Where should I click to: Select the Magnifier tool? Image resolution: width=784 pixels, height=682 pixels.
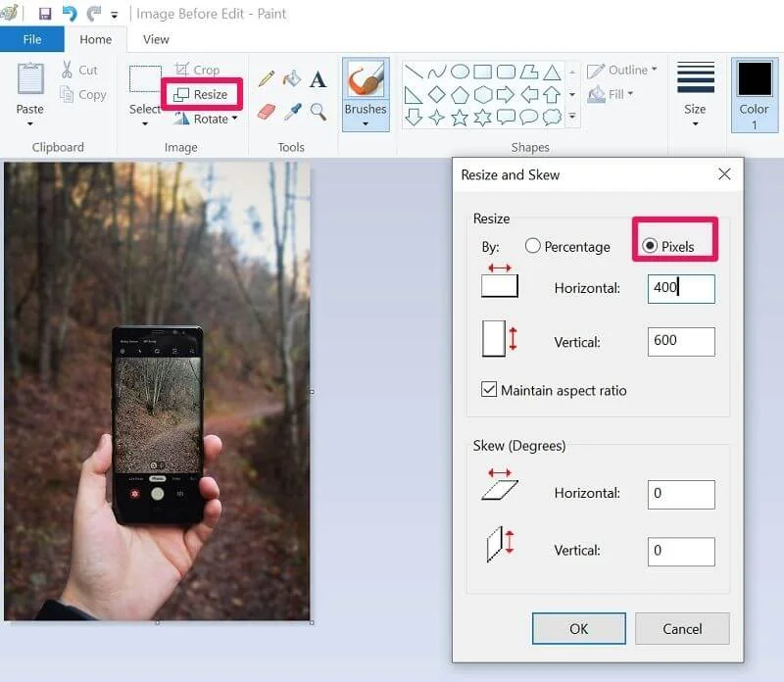click(x=318, y=112)
